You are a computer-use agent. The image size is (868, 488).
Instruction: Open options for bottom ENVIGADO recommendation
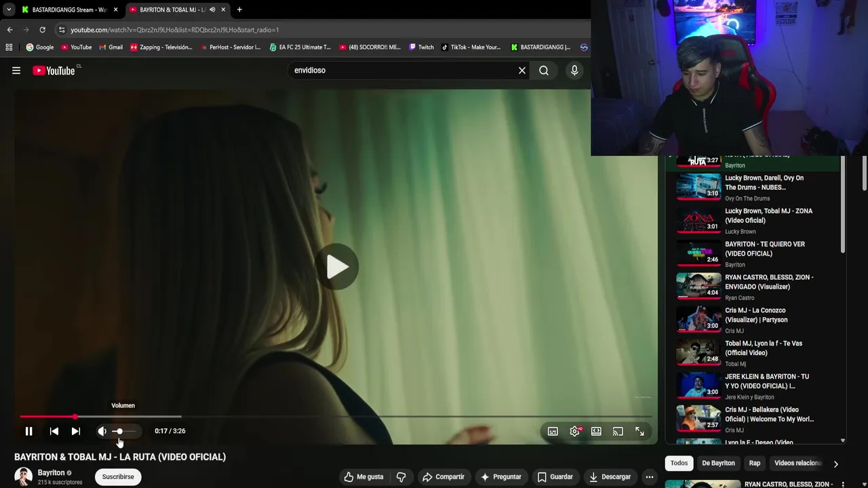point(843,484)
